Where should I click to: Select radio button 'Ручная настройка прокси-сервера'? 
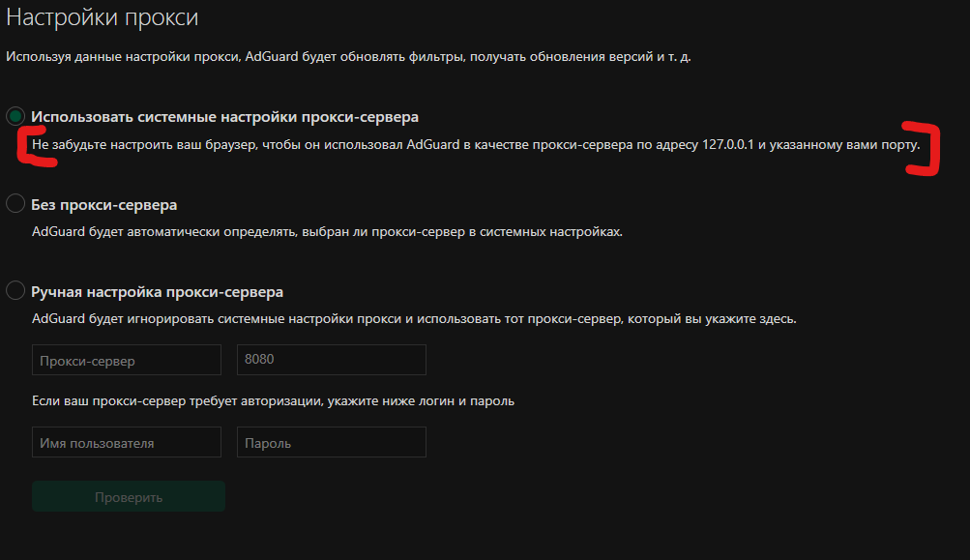point(15,291)
